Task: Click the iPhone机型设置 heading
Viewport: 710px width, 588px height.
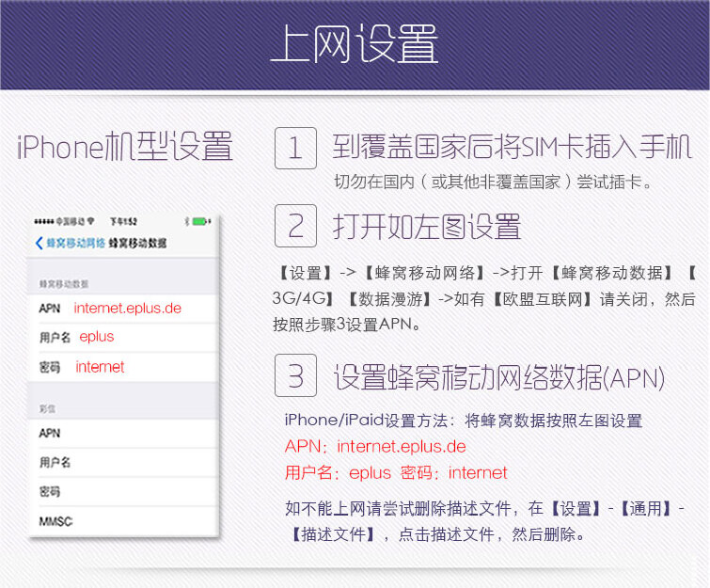Action: coord(125,148)
